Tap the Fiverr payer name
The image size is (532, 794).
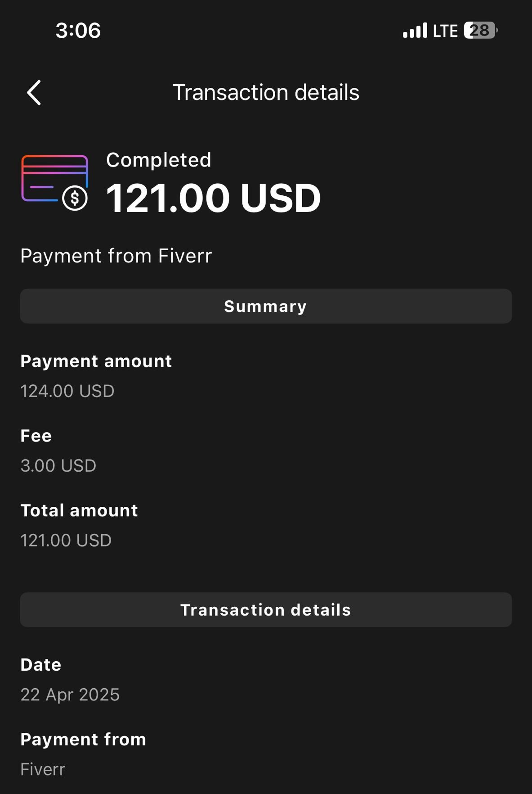43,769
